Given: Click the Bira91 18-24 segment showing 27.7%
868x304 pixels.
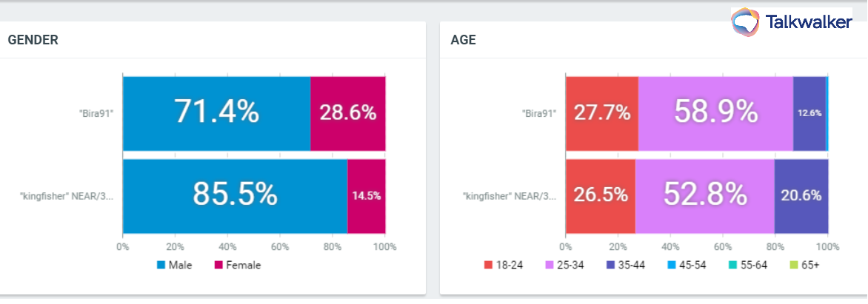Looking at the screenshot, I should (x=601, y=112).
